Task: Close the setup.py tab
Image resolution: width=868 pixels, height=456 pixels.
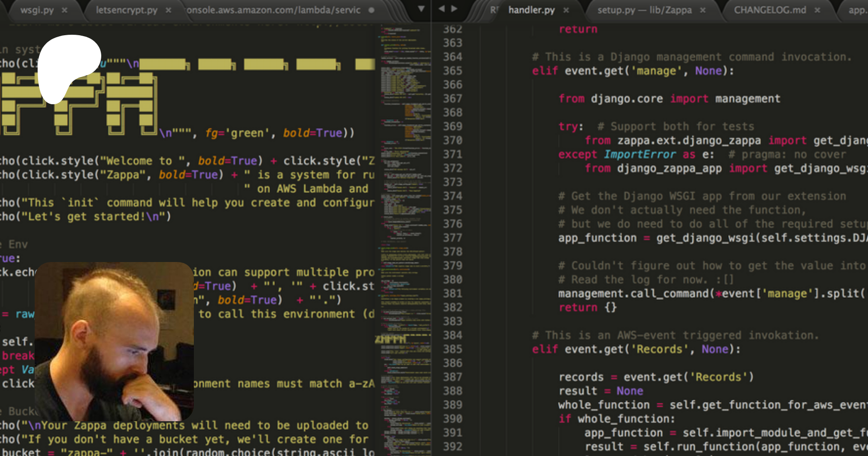Action: (x=703, y=10)
